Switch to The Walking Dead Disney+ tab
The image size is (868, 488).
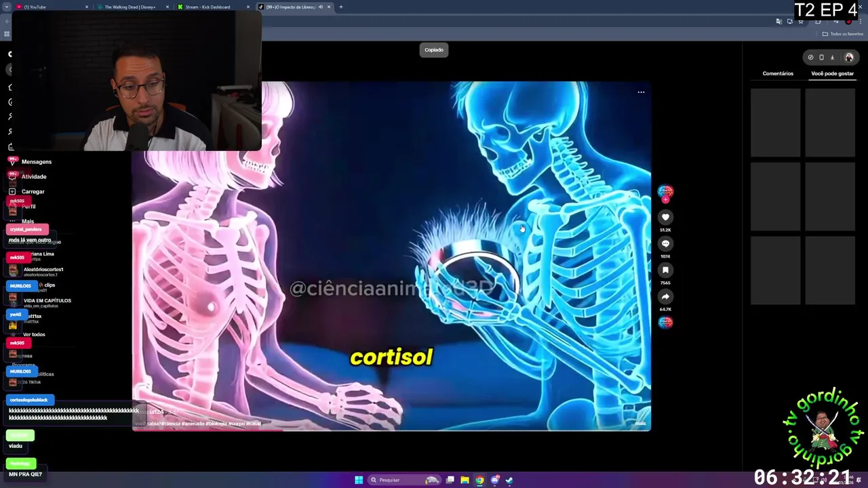point(133,7)
